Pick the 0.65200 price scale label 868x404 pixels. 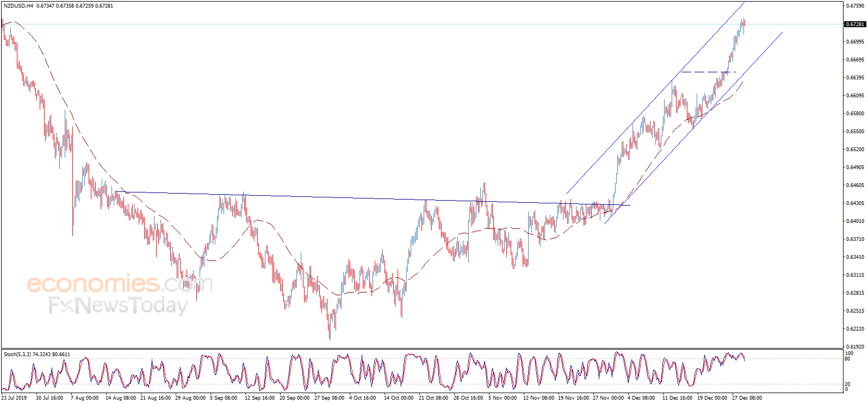pyautogui.click(x=855, y=150)
